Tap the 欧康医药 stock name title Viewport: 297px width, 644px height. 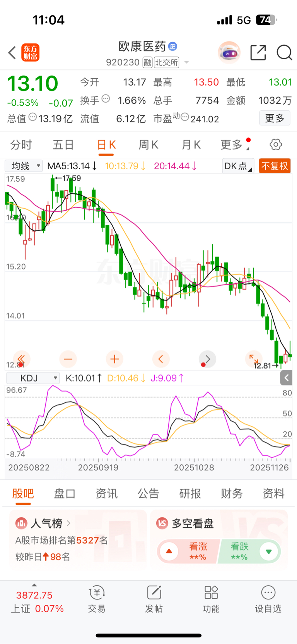(x=142, y=46)
